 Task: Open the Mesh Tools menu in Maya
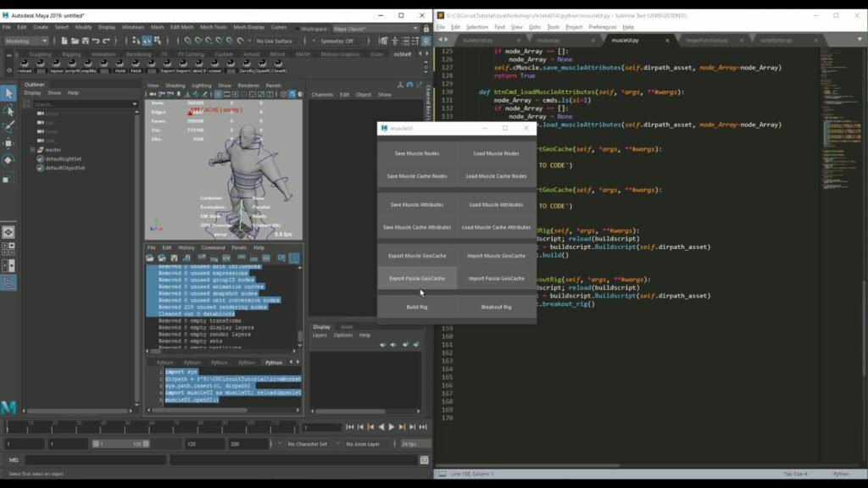tap(213, 27)
